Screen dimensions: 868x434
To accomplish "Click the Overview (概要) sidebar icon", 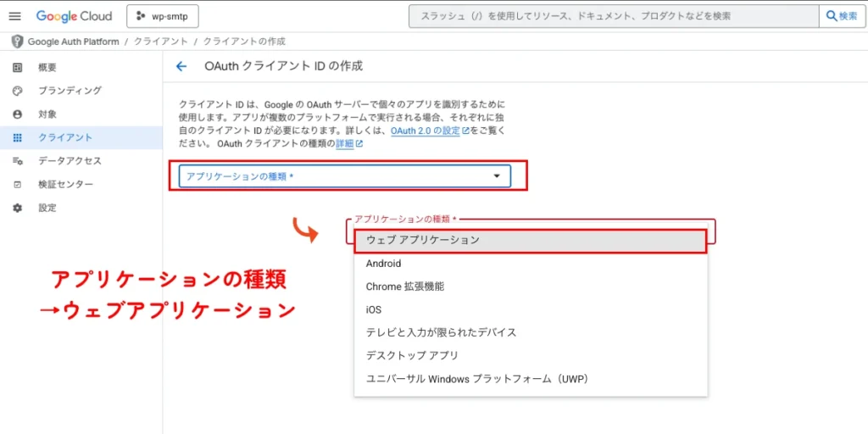I will (x=17, y=67).
